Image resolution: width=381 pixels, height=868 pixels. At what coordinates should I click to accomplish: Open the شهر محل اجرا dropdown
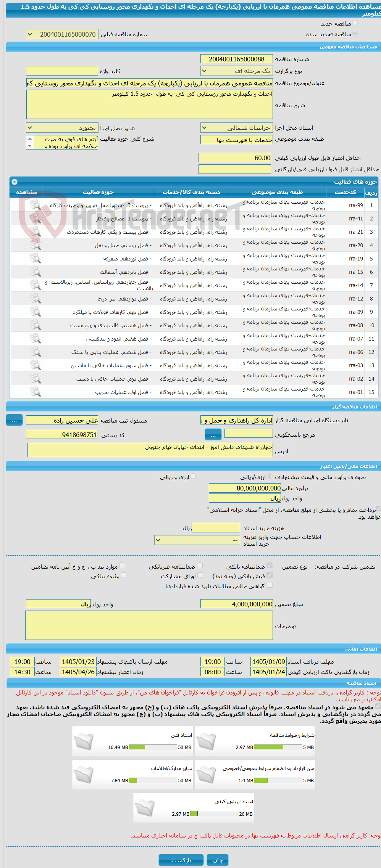[x=62, y=128]
